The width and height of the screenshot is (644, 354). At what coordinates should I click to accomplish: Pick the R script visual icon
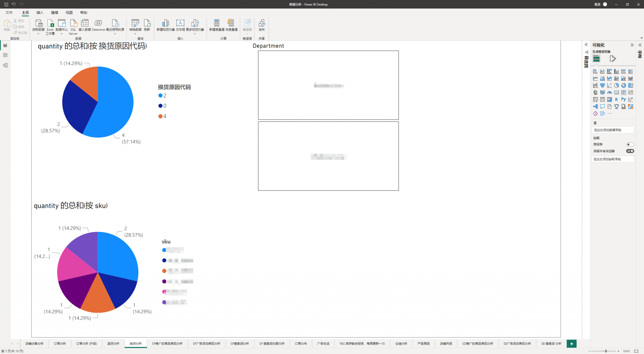(616, 100)
